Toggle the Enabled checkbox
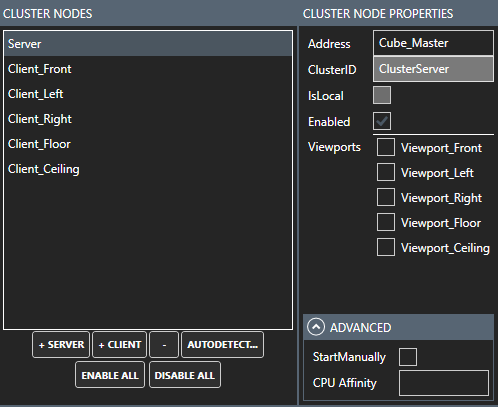This screenshot has height=407, width=498. click(x=382, y=121)
